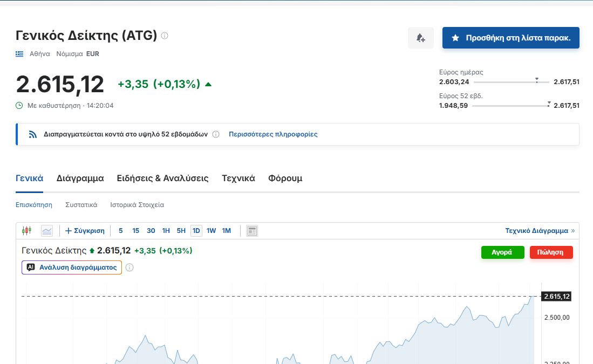593x364 pixels.
Task: Click the green Αγορά button
Action: 502,252
